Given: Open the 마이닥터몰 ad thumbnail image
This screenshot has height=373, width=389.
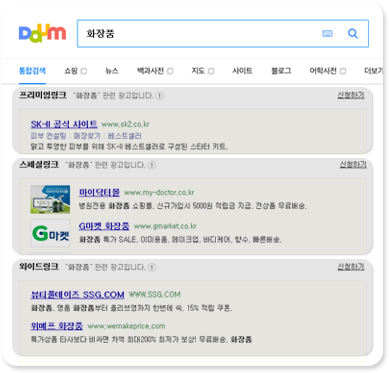Looking at the screenshot, I should point(50,199).
